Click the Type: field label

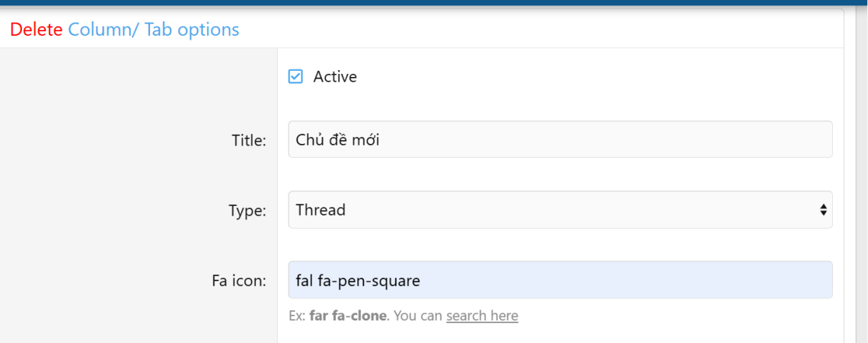tap(247, 210)
